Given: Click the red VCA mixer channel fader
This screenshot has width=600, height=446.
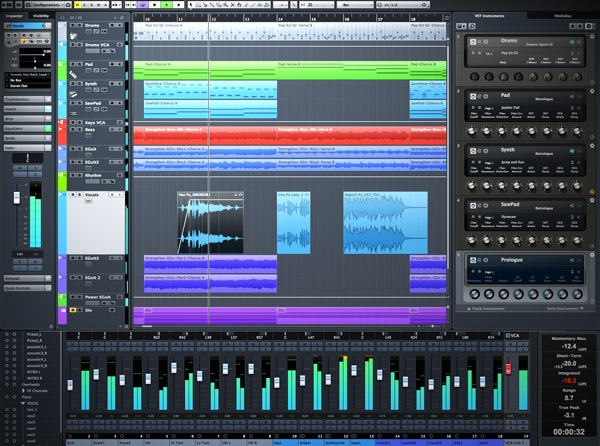Looking at the screenshot, I should [509, 369].
